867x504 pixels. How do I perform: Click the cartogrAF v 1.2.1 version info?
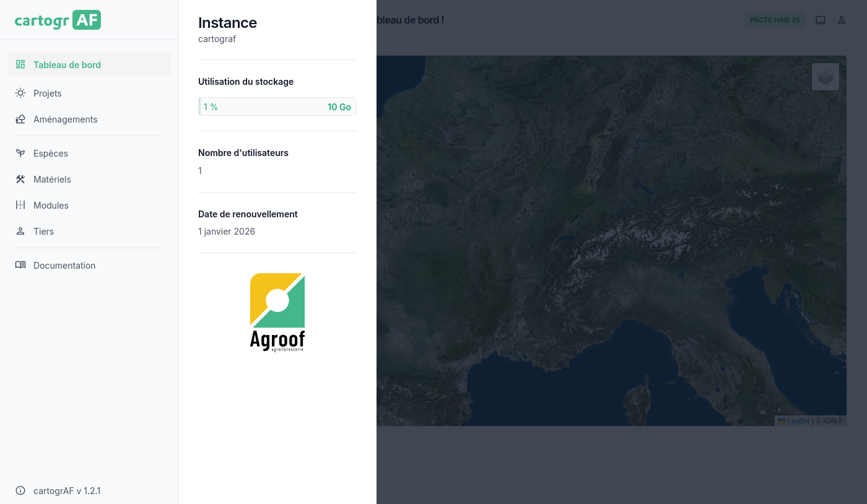coord(67,491)
